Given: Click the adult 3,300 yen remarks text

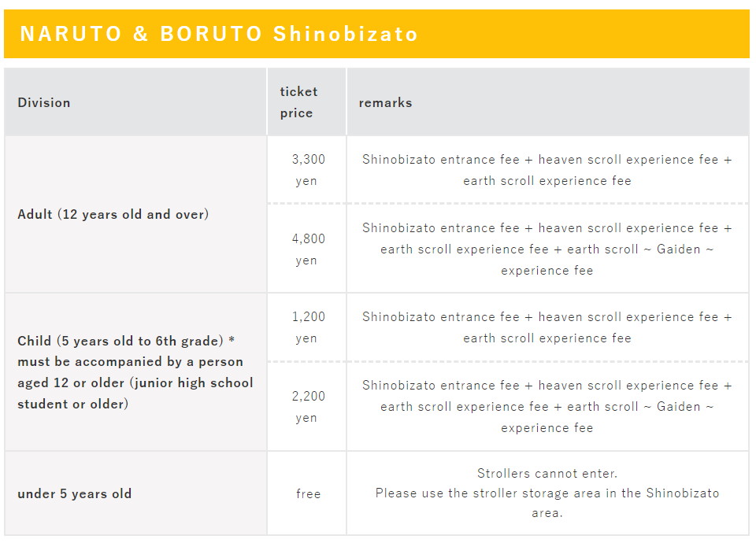Looking at the screenshot, I should [x=547, y=170].
